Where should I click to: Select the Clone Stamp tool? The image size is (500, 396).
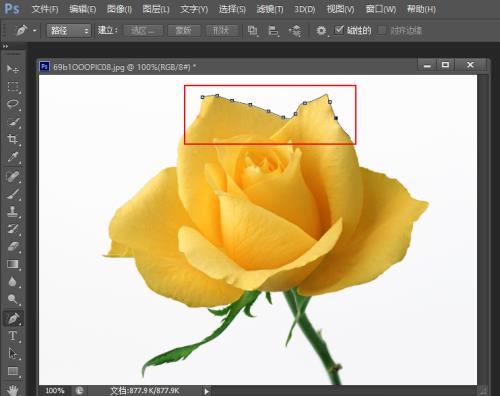(x=13, y=212)
